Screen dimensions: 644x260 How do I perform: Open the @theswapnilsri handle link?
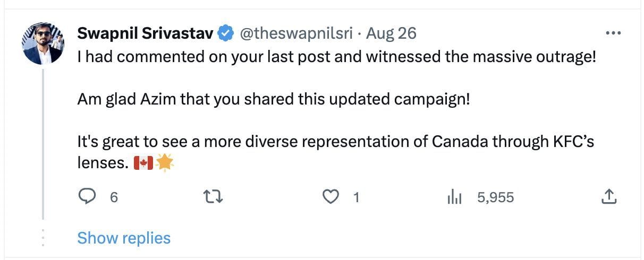[296, 33]
